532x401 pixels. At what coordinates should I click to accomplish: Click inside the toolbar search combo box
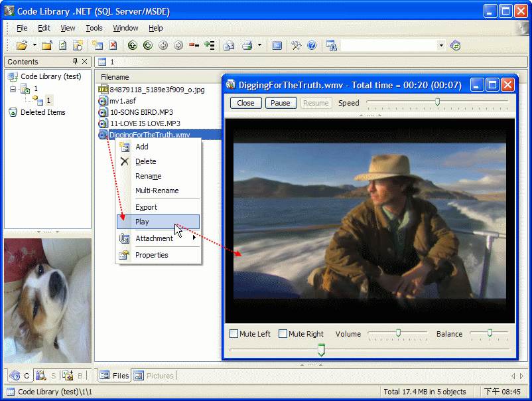[x=389, y=45]
